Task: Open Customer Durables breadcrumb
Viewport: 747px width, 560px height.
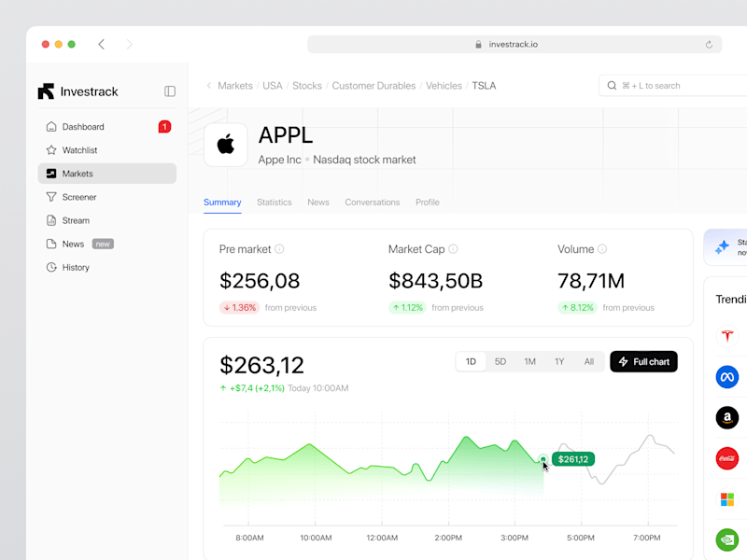Action: pyautogui.click(x=374, y=86)
